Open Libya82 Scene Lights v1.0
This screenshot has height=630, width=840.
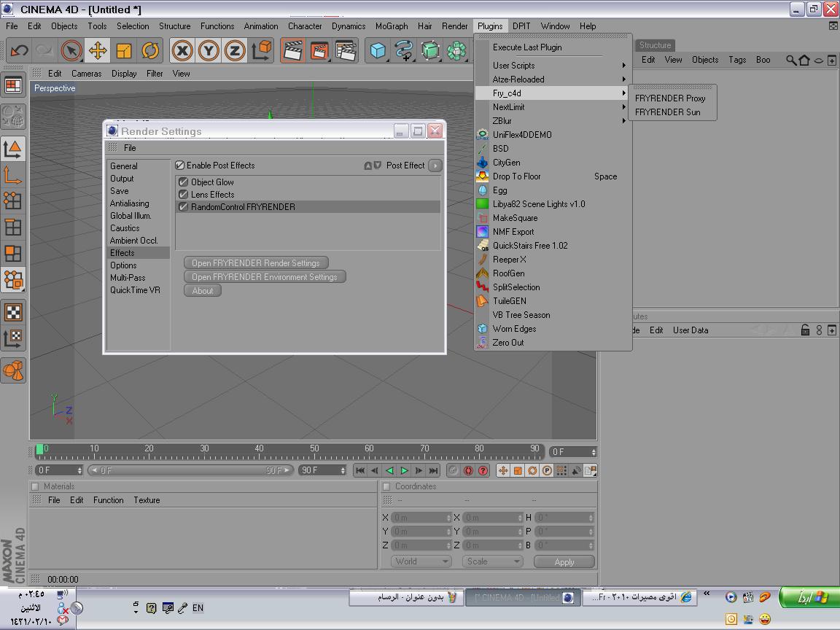553,204
